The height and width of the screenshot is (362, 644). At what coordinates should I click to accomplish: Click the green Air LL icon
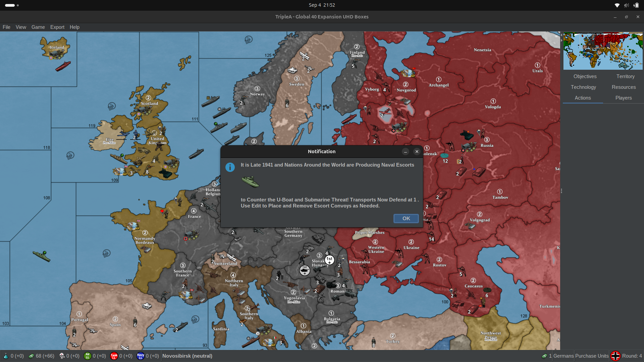pyautogui.click(x=88, y=356)
